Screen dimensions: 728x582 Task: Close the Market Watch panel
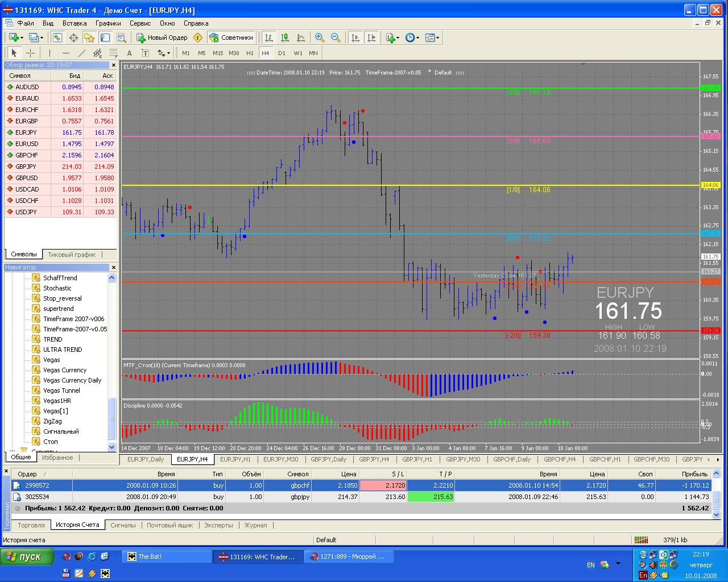click(x=113, y=65)
